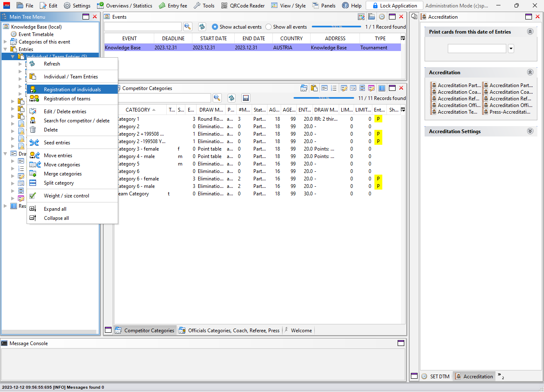
Task: Switch to Officials Categories, Coach, Referee, Press tab
Action: (233, 331)
